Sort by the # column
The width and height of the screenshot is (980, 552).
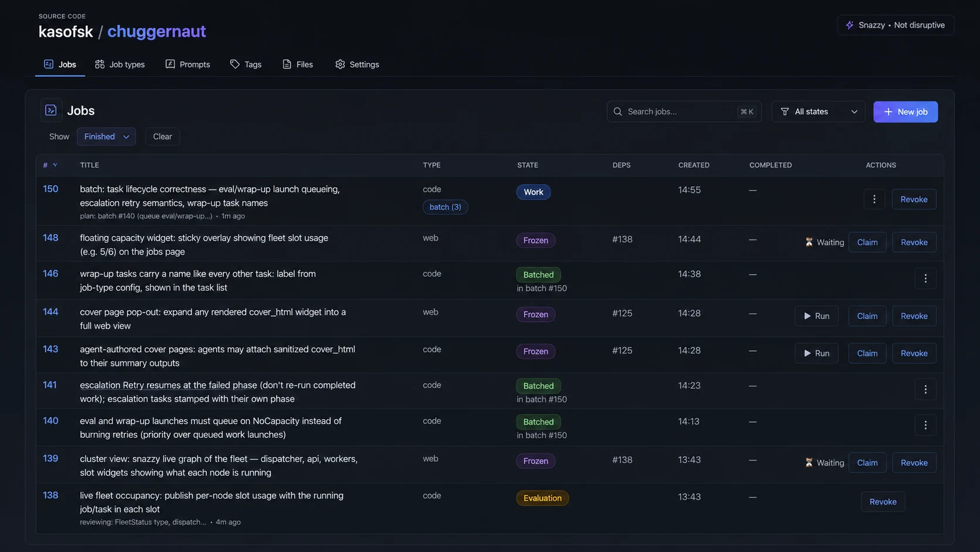click(50, 165)
